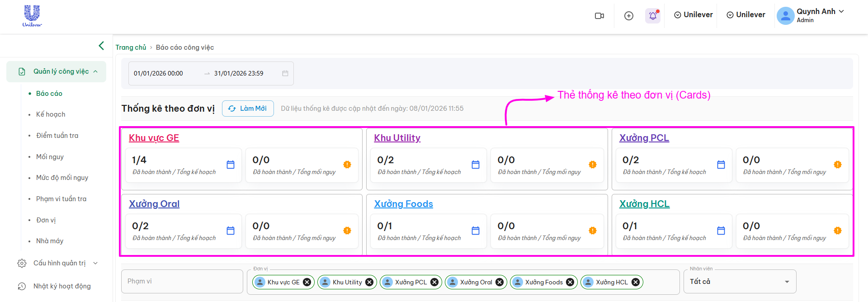Open the Nhân viên dropdown
The image size is (868, 302).
click(740, 282)
